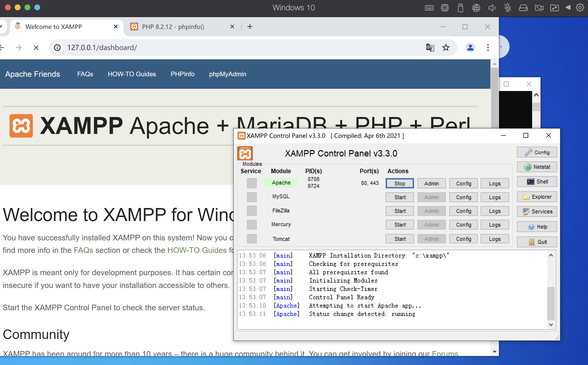Toggle the FileZilla service checkbox
Viewport: 588px width, 365px height.
[252, 211]
